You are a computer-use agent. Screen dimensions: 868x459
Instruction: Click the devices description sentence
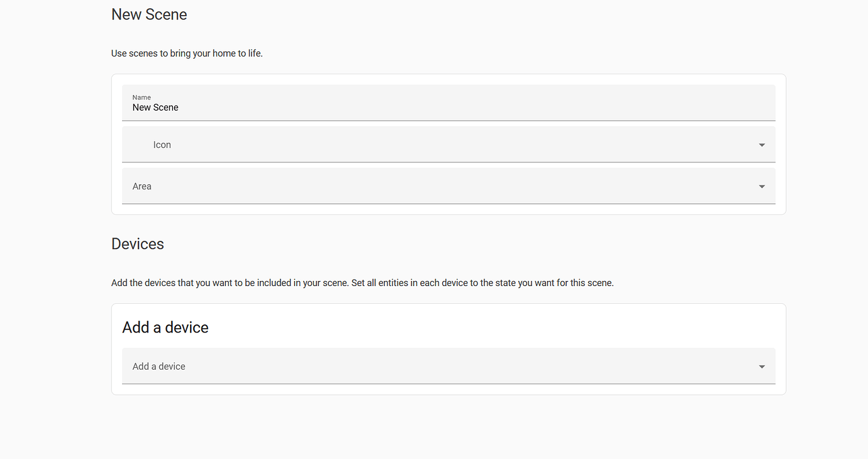pos(362,283)
